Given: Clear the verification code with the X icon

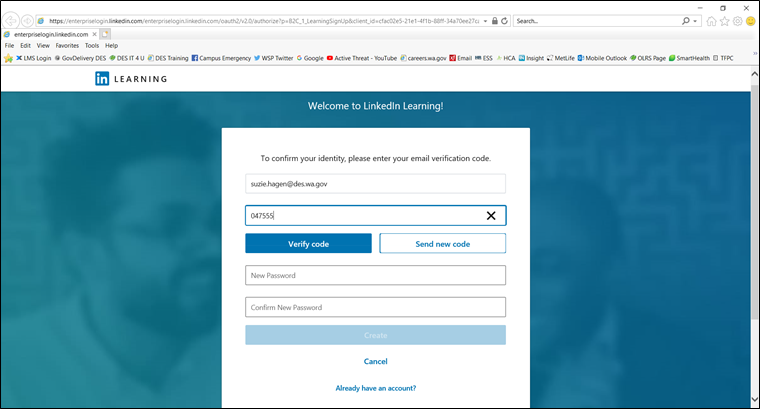Looking at the screenshot, I should pyautogui.click(x=491, y=216).
